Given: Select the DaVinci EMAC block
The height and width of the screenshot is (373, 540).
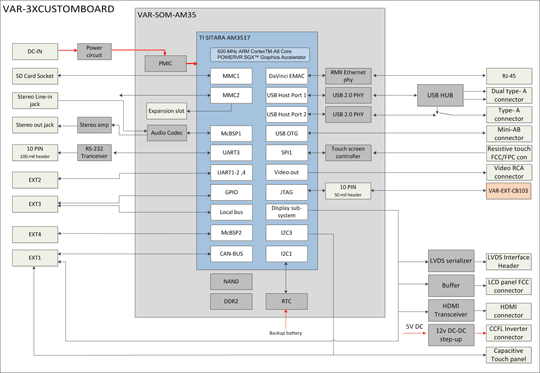Looking at the screenshot, I should pyautogui.click(x=287, y=76).
